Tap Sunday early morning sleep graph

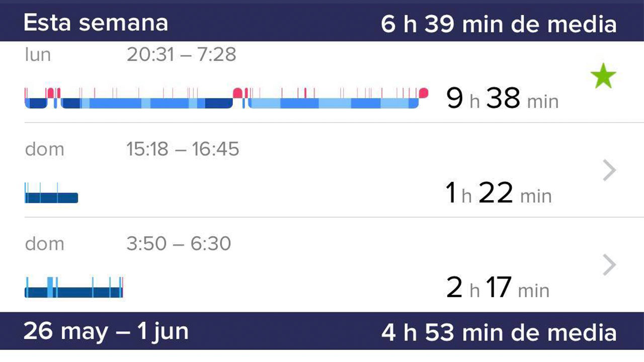coord(73,292)
